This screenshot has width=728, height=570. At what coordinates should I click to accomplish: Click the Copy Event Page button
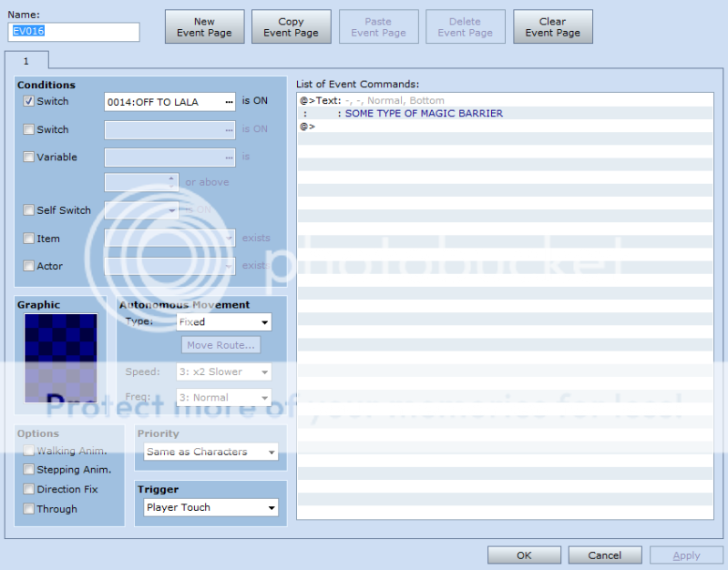(291, 27)
